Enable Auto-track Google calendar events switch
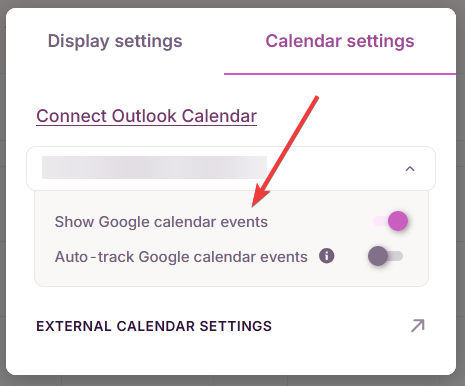The image size is (465, 386). click(385, 256)
